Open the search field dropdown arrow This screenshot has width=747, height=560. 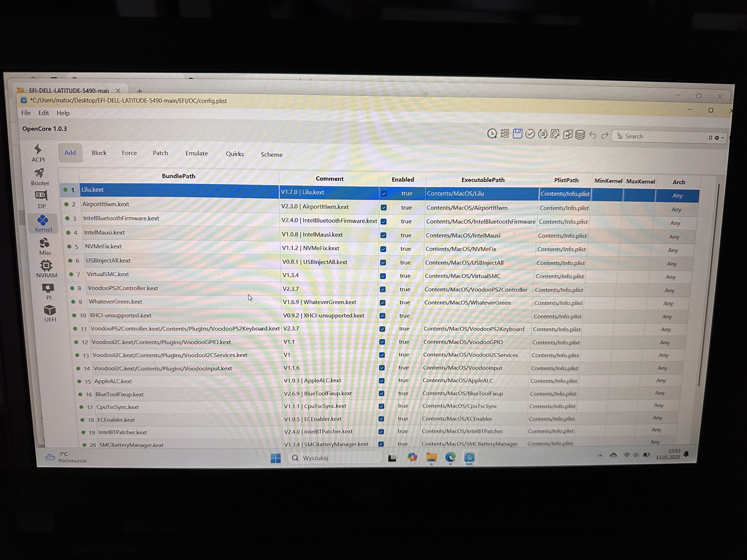click(x=723, y=138)
